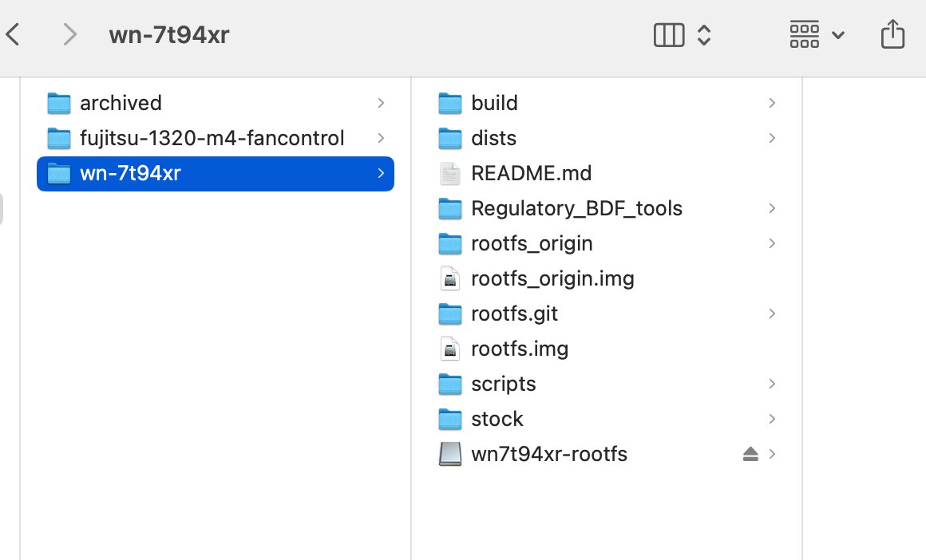
Task: Click the Share button in toolbar
Action: (x=892, y=34)
